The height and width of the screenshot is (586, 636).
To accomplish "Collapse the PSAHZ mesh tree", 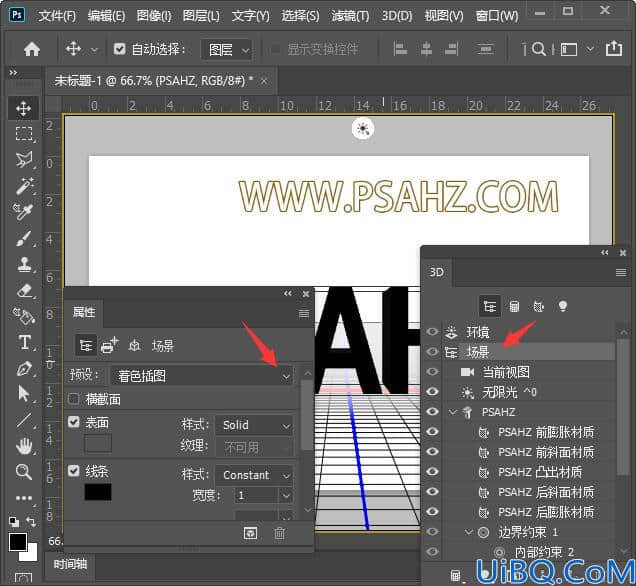I will (453, 412).
